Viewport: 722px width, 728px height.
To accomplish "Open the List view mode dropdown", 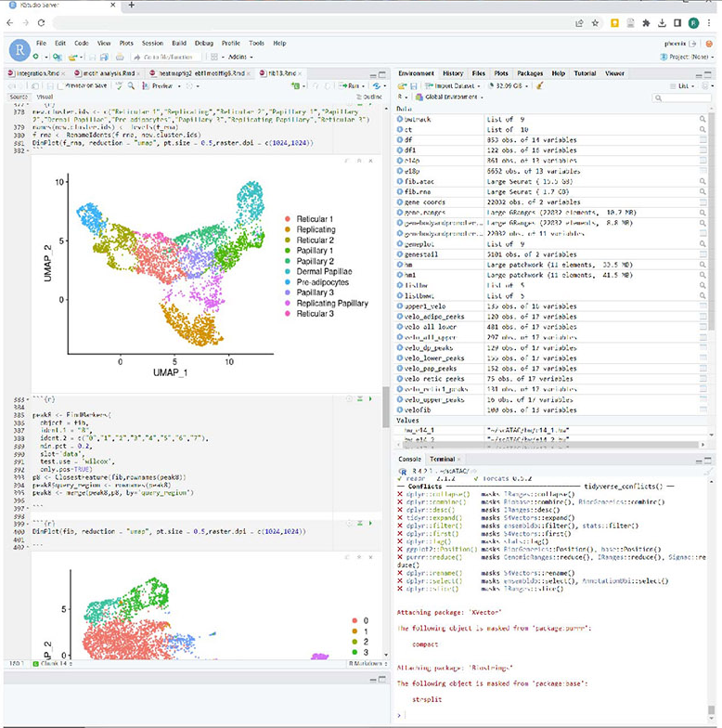I will tap(682, 85).
